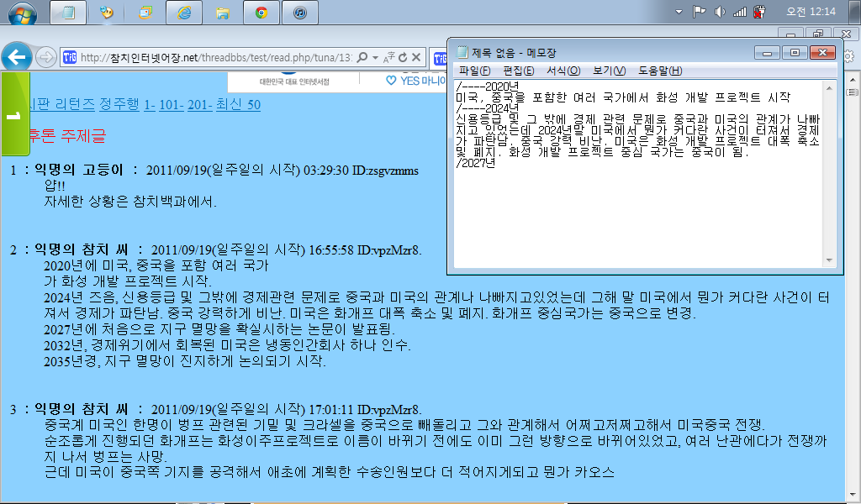Open iTunes music icon in taskbar
Image resolution: width=861 pixels, height=504 pixels.
pos(300,13)
